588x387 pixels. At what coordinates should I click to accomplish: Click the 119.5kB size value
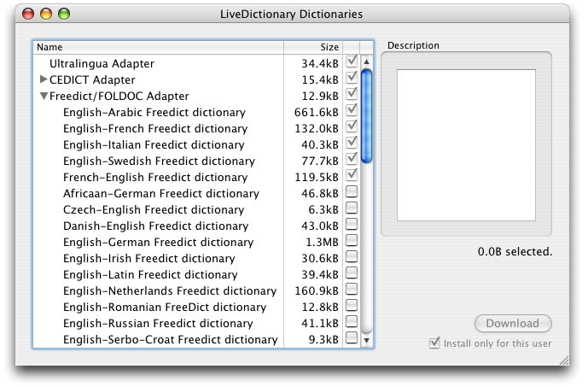316,177
